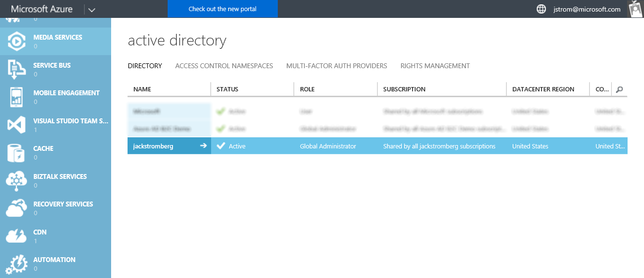Image resolution: width=644 pixels, height=278 pixels.
Task: Open the CDN lightning cloud icon
Action: (16, 236)
